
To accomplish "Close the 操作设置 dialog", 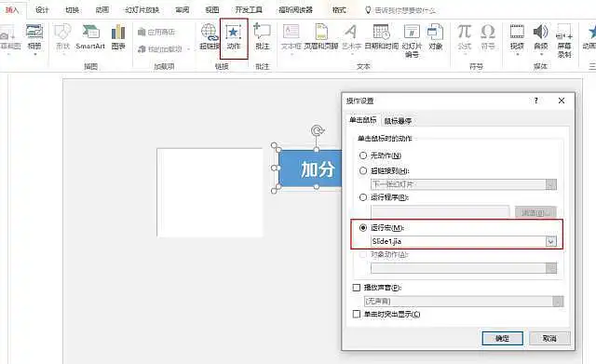I will (x=562, y=101).
